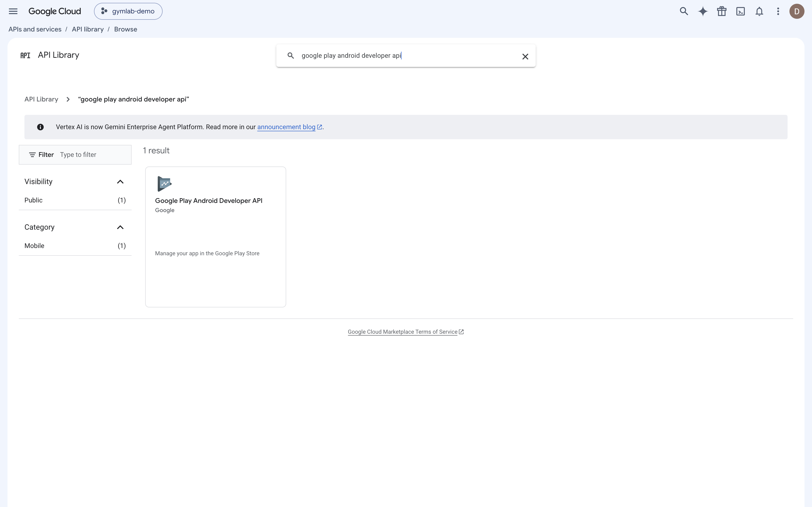This screenshot has width=812, height=507.
Task: Open the announcement blog link
Action: [x=286, y=127]
